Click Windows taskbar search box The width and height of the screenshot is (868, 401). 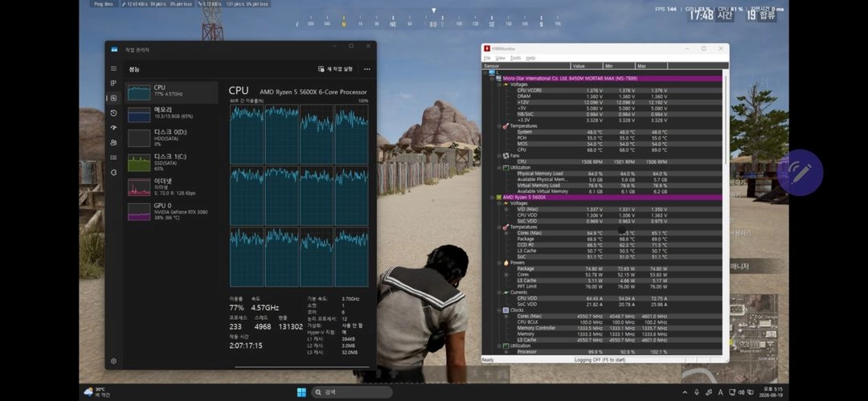pyautogui.click(x=351, y=392)
